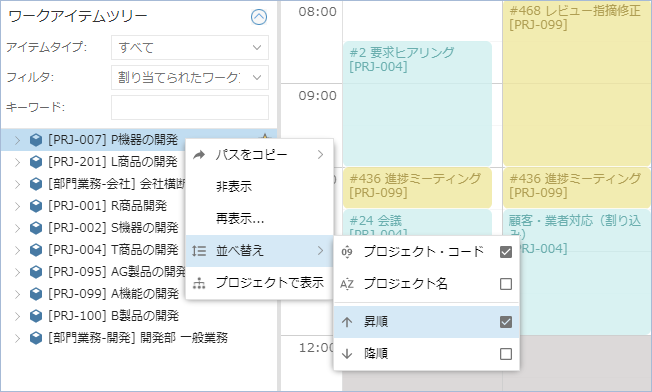Click the down arrow icon for 降順
Image resolution: width=652 pixels, height=392 pixels.
pos(347,354)
